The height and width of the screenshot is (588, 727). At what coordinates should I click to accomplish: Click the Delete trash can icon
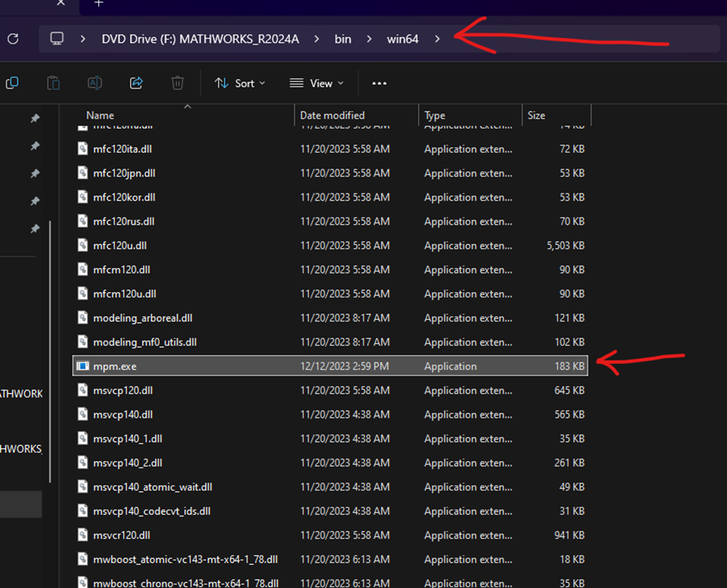(177, 83)
